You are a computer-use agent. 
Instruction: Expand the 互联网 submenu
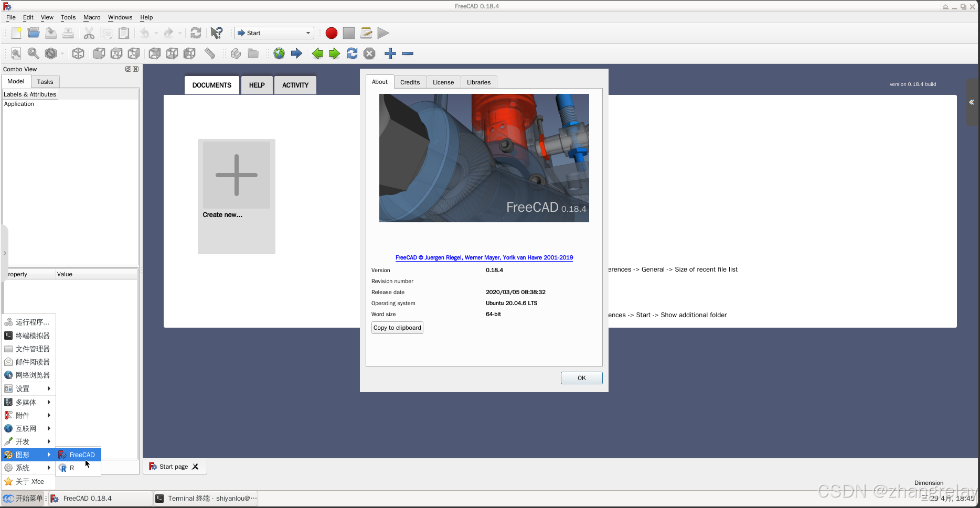[28, 428]
